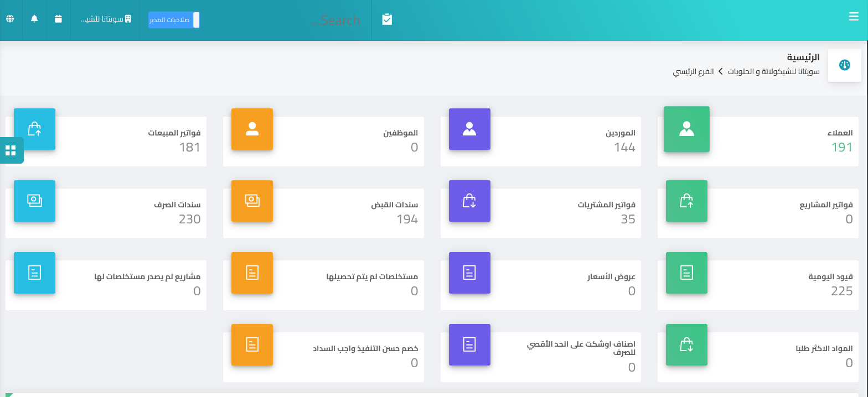Open المواد الاكثر طلبا card title

tap(824, 348)
